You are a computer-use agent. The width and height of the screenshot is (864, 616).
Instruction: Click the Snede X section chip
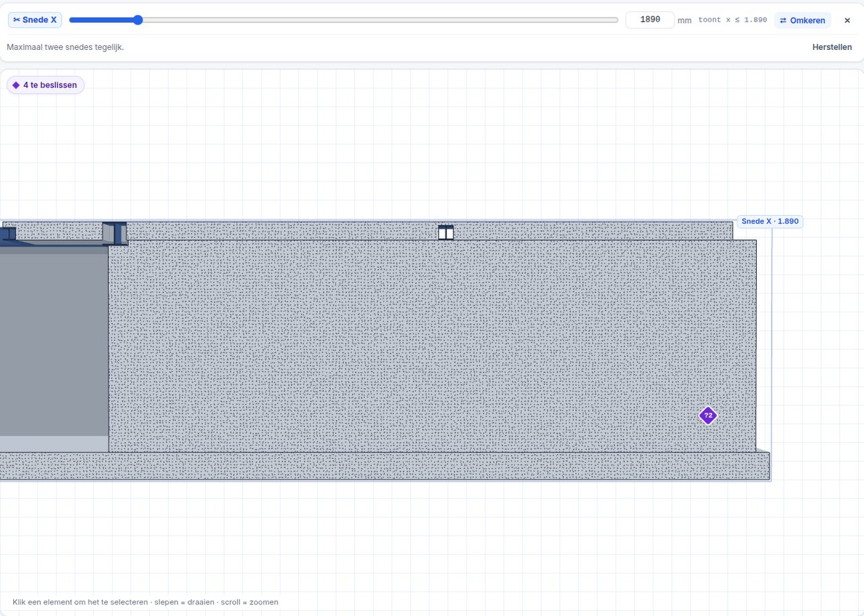(x=35, y=20)
